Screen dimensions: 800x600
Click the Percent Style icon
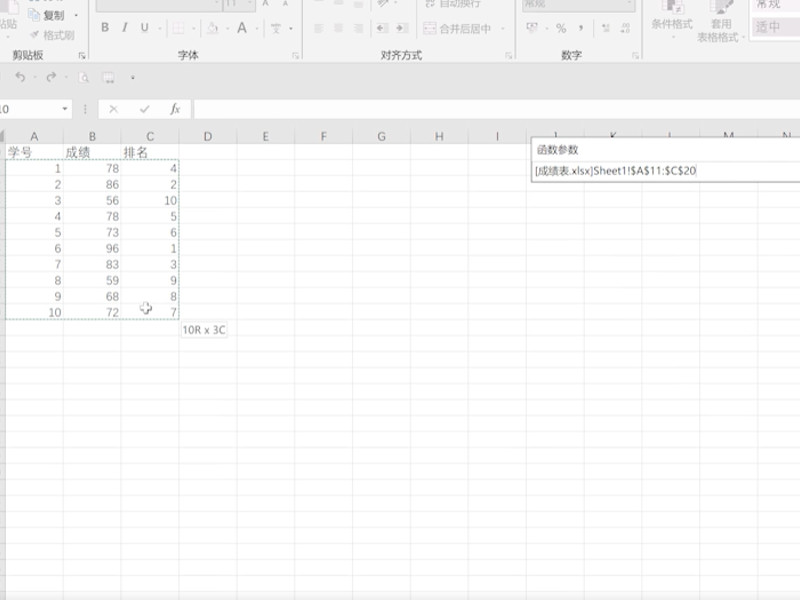coord(559,26)
